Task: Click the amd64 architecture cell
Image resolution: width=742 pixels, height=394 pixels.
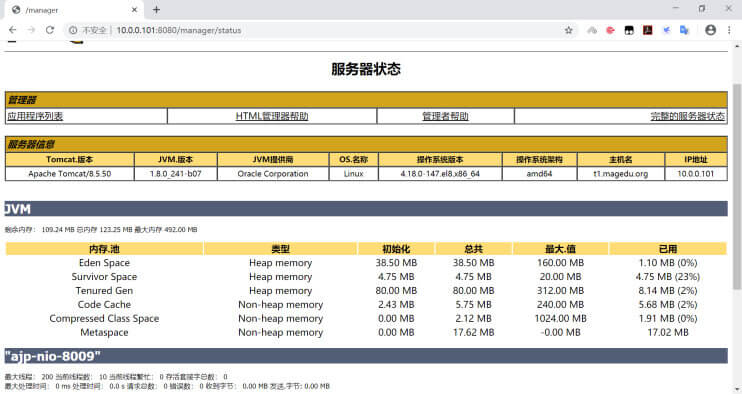Action: pyautogui.click(x=539, y=174)
